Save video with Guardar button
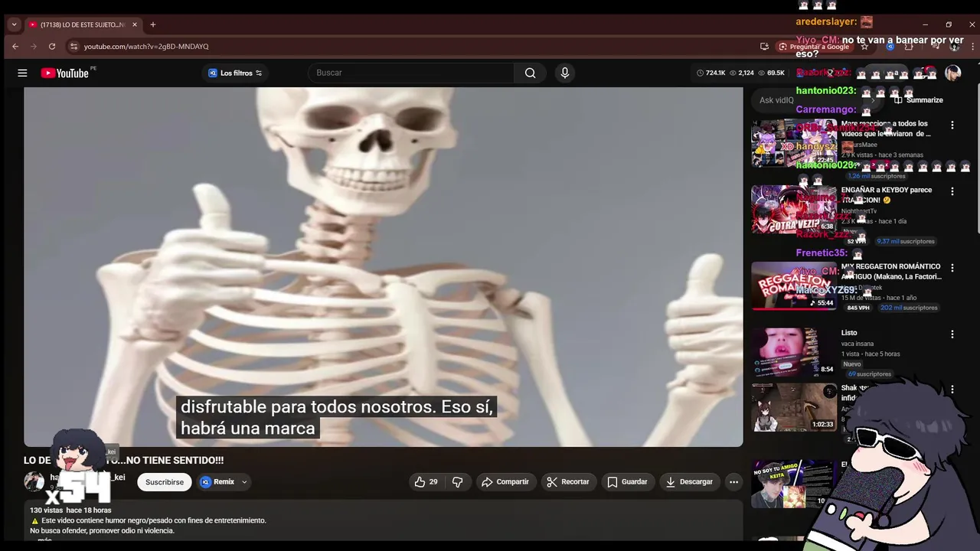980x551 pixels. point(627,481)
